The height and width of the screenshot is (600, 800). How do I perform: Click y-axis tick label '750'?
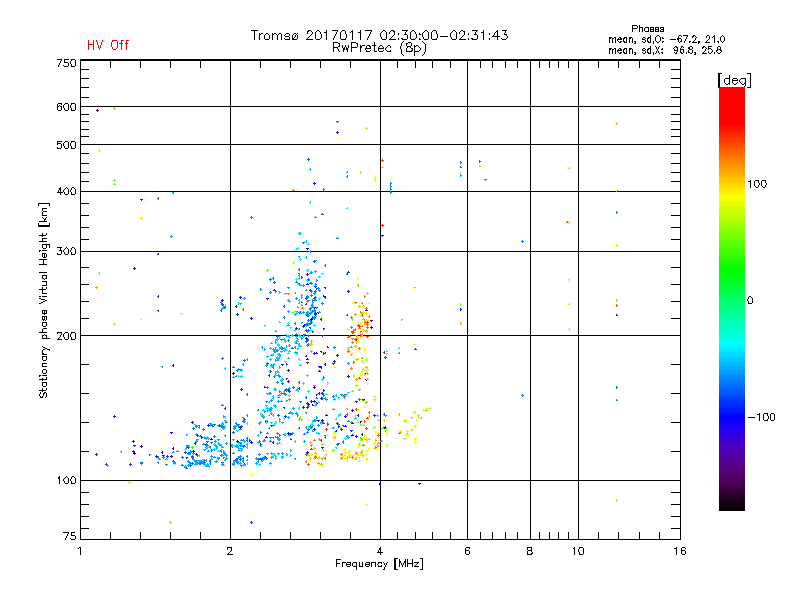(x=66, y=63)
